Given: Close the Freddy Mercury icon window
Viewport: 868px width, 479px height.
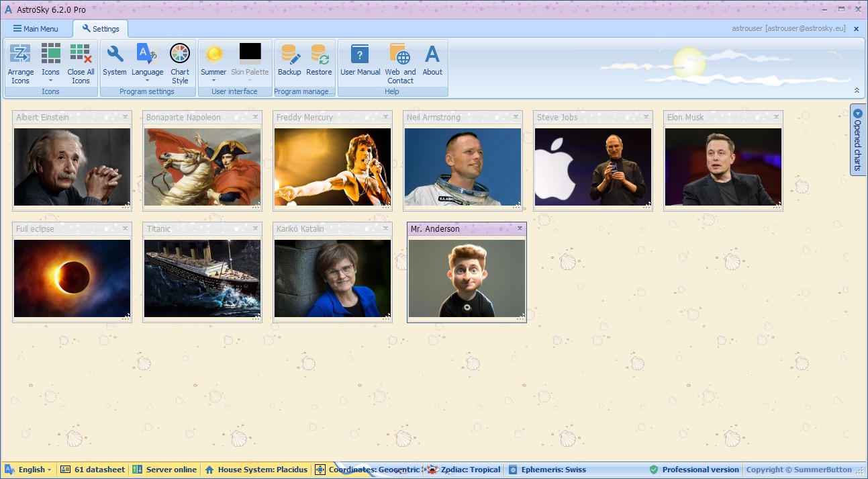Looking at the screenshot, I should coord(385,117).
